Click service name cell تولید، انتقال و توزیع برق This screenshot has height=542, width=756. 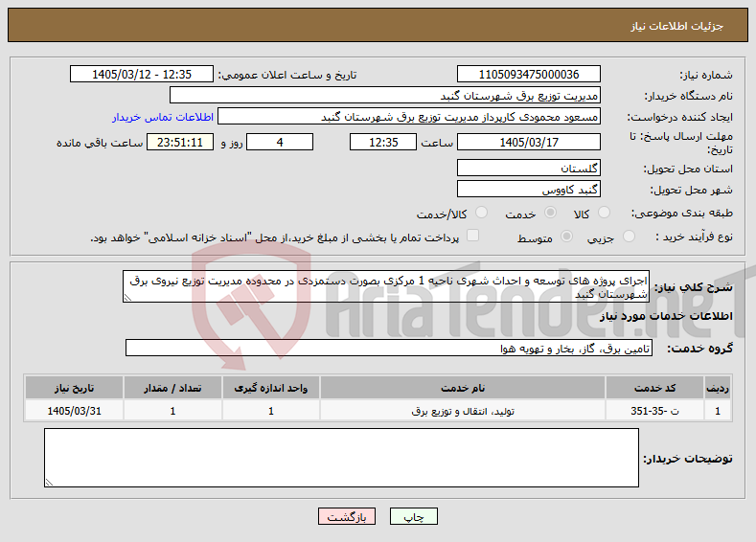tap(463, 411)
